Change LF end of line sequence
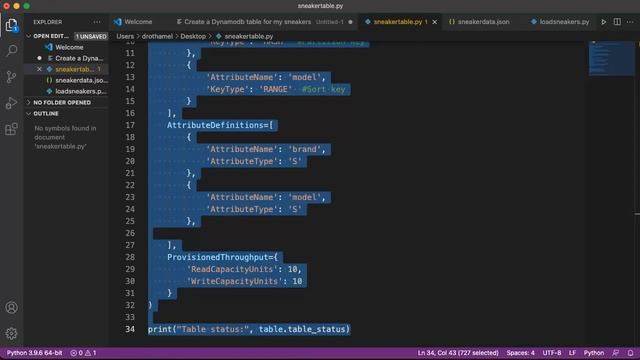This screenshot has height=360, width=640. (572, 353)
